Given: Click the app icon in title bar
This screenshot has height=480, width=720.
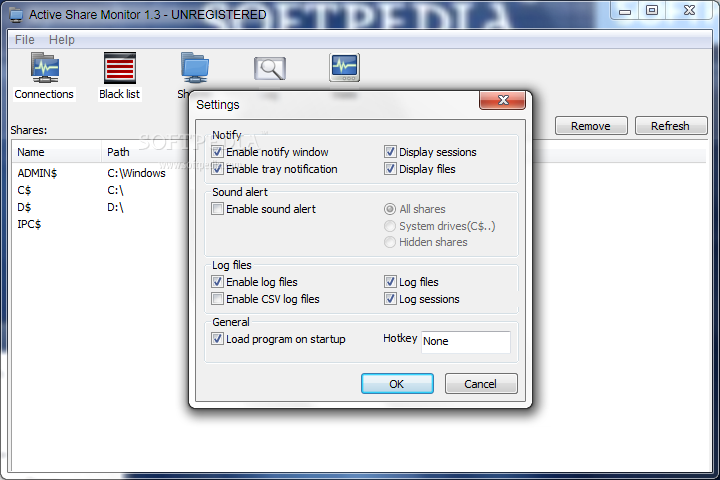Looking at the screenshot, I should tap(17, 15).
